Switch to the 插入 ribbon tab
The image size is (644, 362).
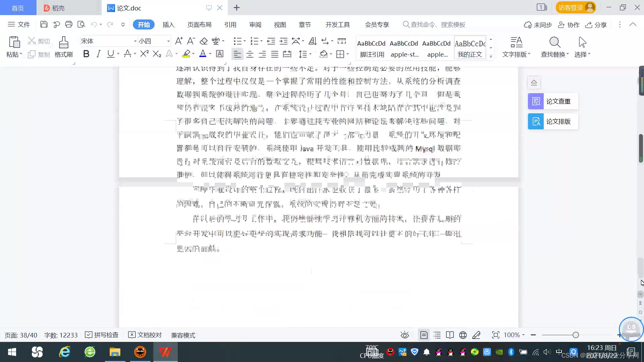pyautogui.click(x=168, y=25)
